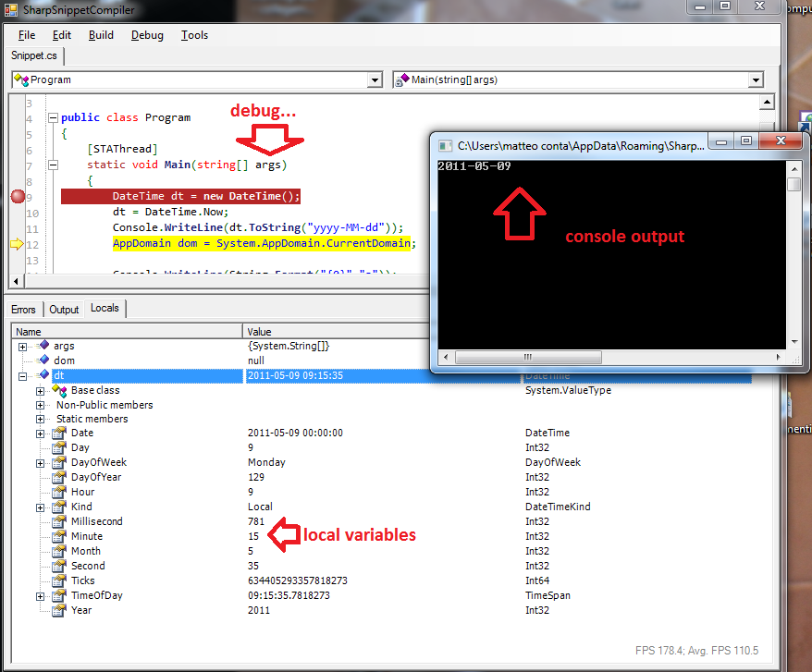The image size is (812, 672).
Task: Click the Base class icon in Locals
Action: click(x=59, y=390)
